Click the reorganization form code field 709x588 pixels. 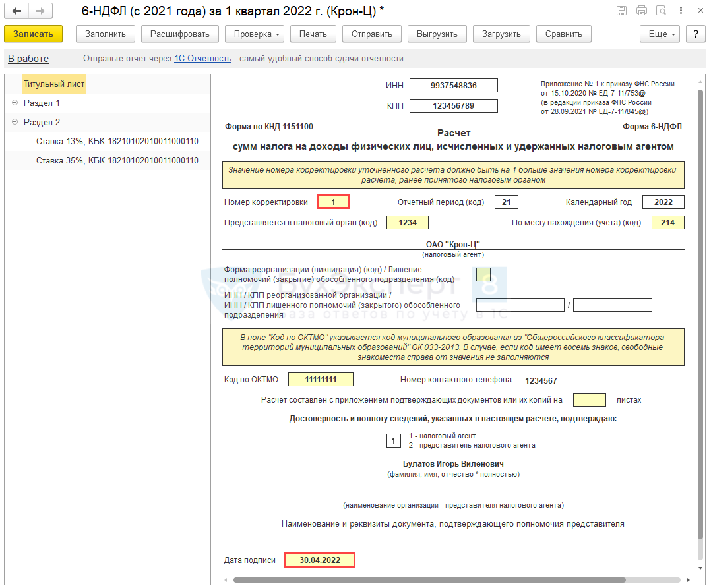(483, 274)
